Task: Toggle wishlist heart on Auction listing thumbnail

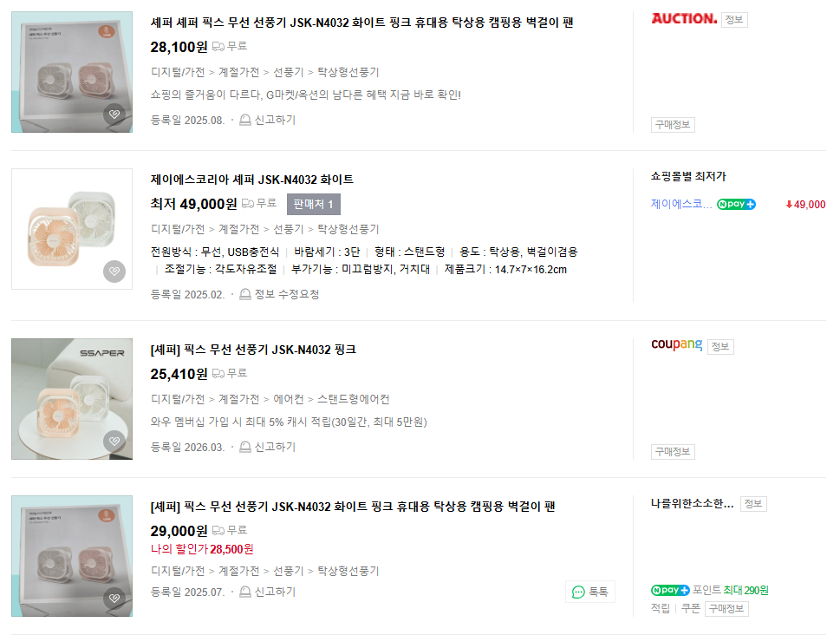Action: tap(114, 115)
